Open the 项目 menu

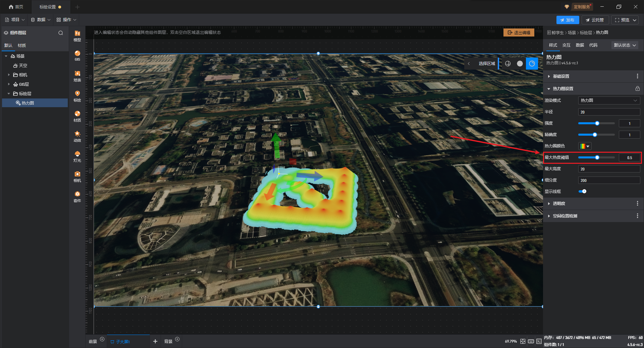click(15, 20)
